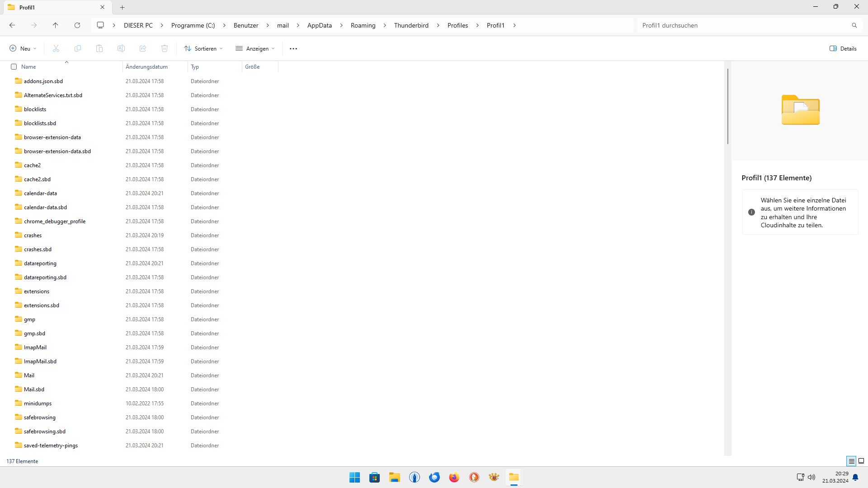Viewport: 868px width, 488px height.
Task: Open the Sortieren dropdown
Action: pos(203,48)
